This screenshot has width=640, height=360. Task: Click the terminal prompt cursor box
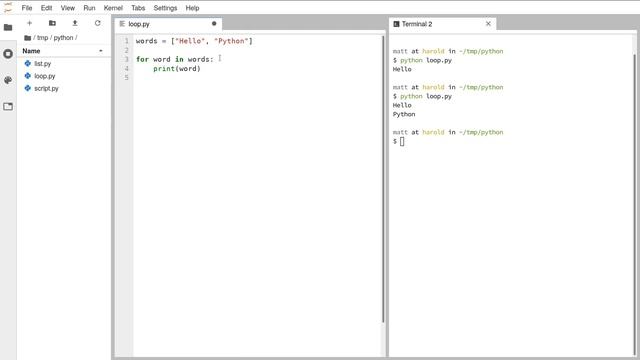[x=402, y=141]
